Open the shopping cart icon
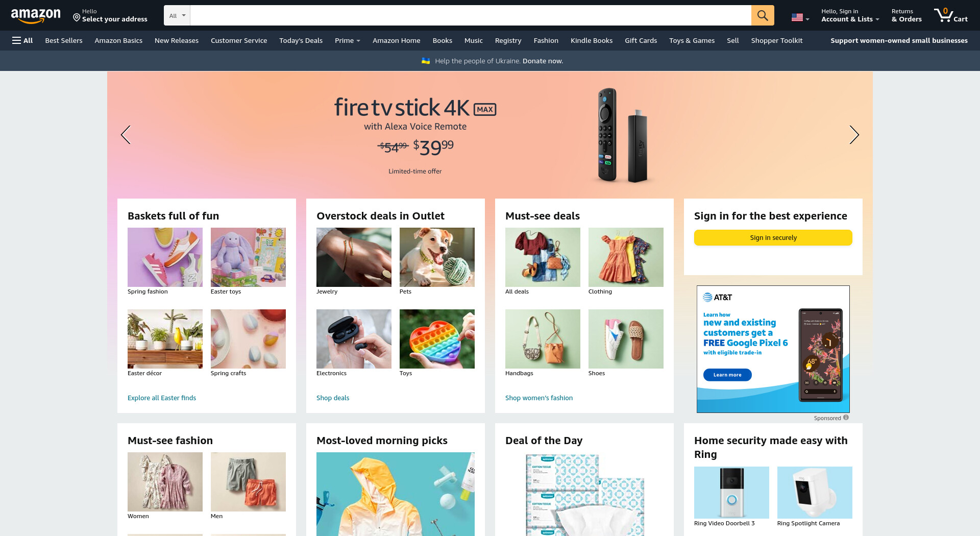 [x=950, y=15]
